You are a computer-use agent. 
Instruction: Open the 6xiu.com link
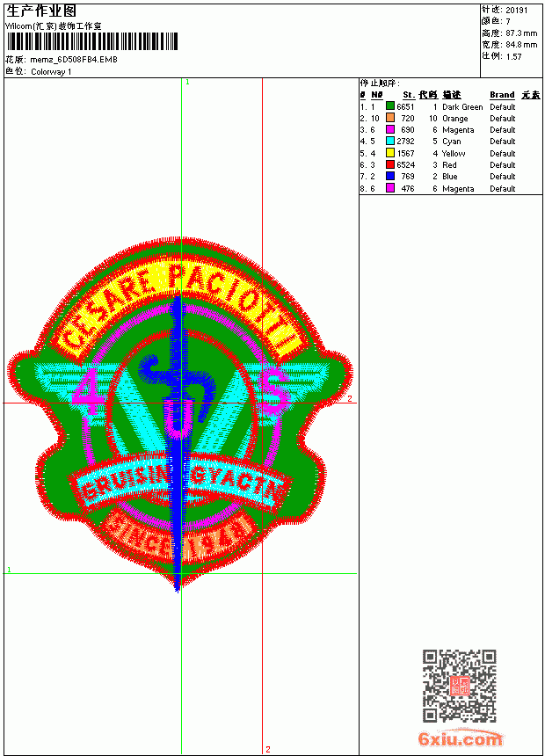click(x=459, y=738)
